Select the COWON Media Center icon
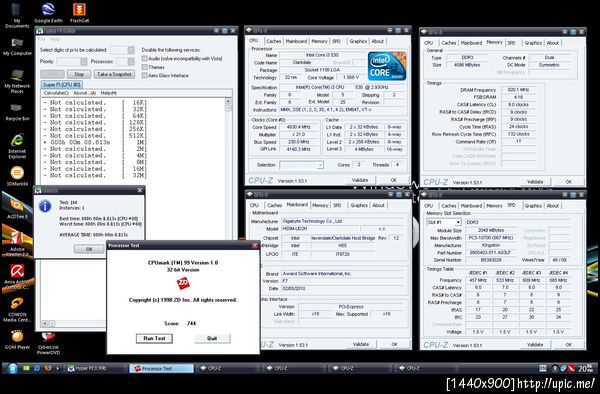600x394 pixels. point(17,309)
